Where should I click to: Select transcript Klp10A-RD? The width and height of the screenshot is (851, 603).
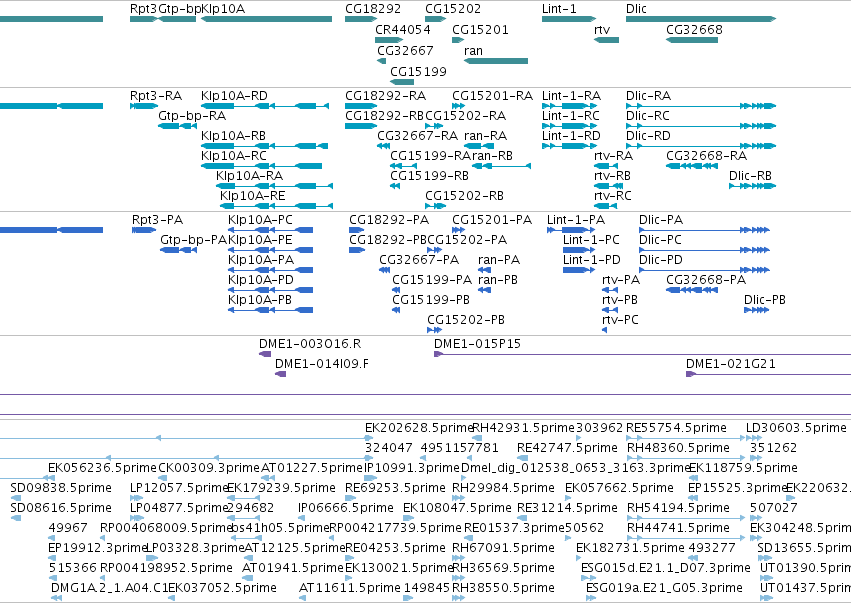click(265, 106)
